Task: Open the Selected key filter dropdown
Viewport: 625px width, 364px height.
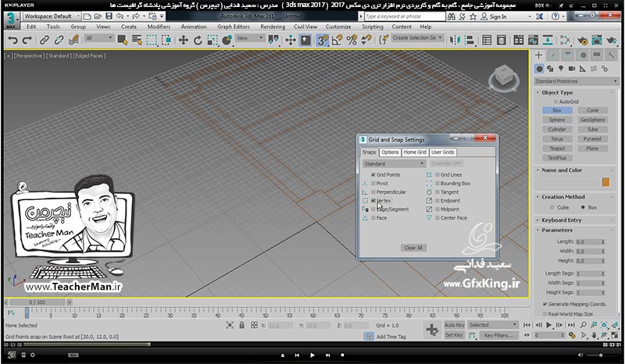Action: coord(493,325)
